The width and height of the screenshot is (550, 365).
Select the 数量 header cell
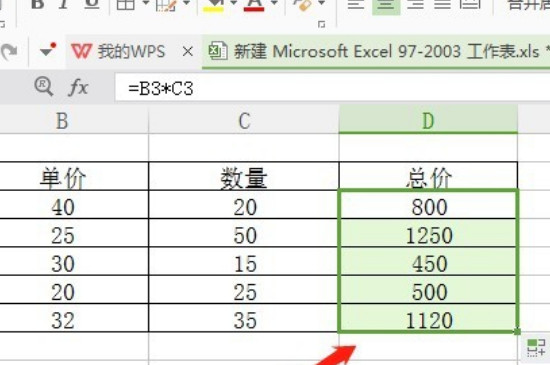click(244, 177)
